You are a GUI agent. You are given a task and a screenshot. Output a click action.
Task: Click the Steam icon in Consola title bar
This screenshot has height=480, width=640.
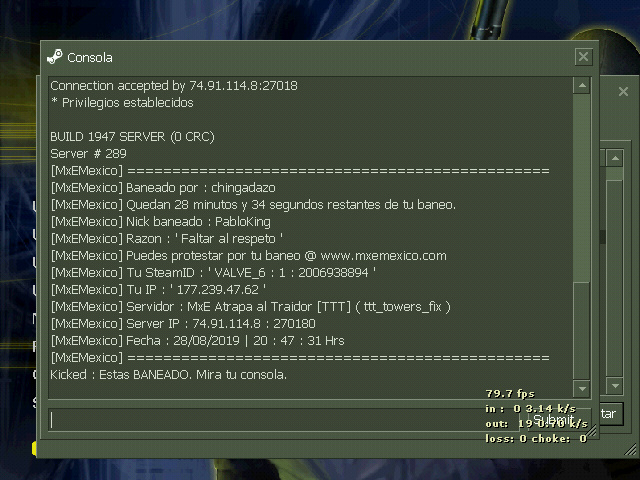tap(55, 57)
